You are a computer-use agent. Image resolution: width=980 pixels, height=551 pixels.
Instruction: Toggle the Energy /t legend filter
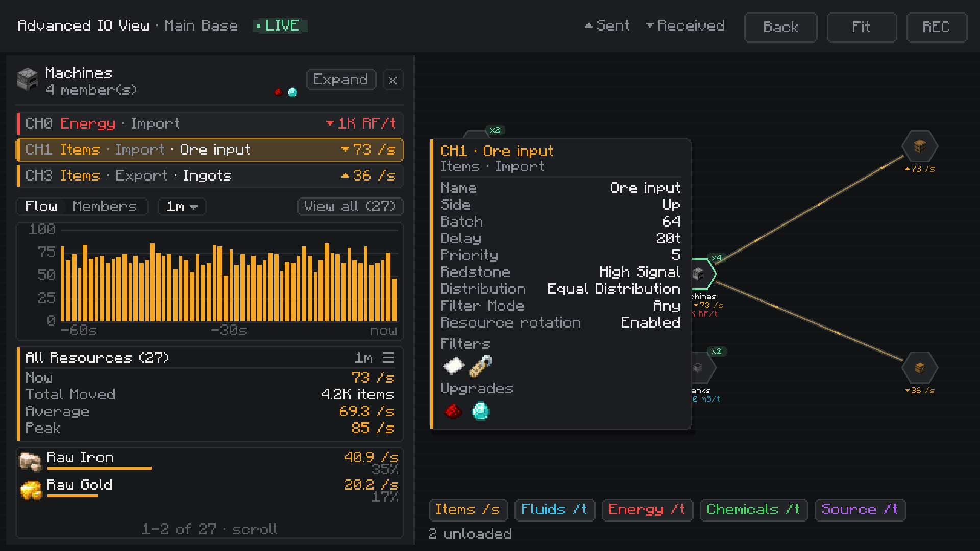coord(647,510)
